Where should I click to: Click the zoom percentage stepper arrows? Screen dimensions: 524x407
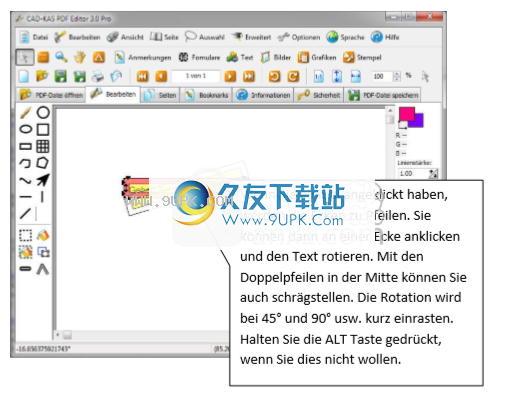click(x=397, y=77)
